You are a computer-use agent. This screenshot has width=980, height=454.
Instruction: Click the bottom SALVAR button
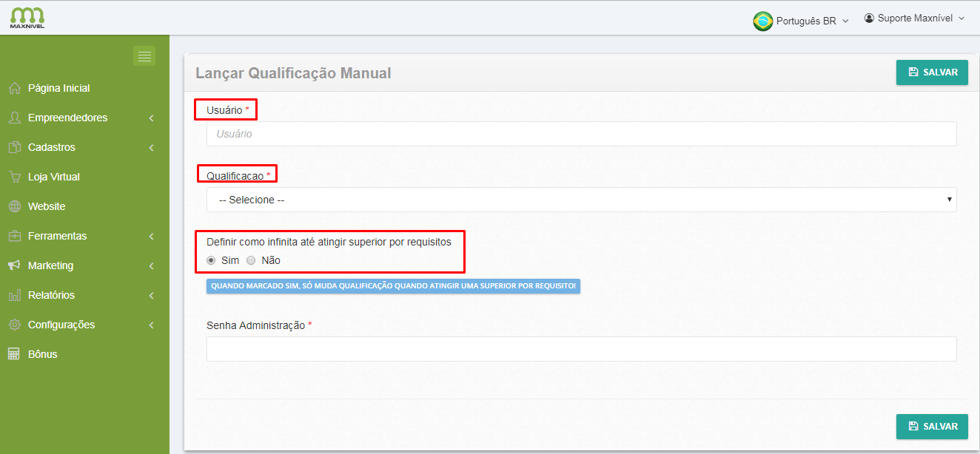tap(932, 427)
